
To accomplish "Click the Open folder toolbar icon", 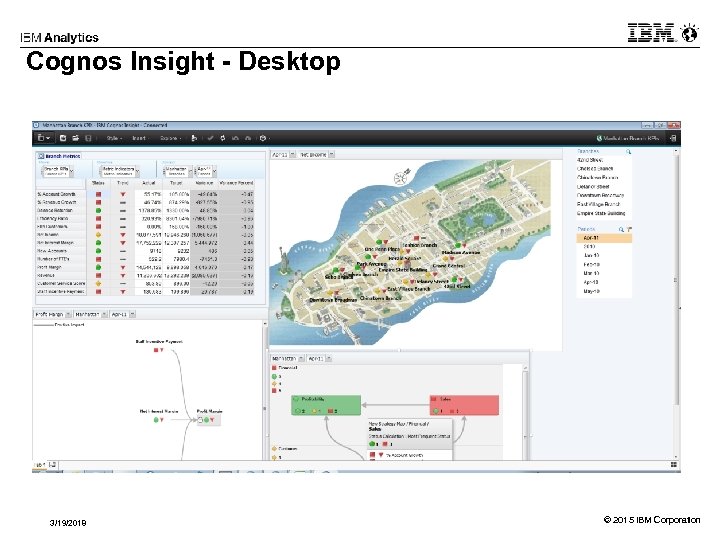I will [x=76, y=138].
